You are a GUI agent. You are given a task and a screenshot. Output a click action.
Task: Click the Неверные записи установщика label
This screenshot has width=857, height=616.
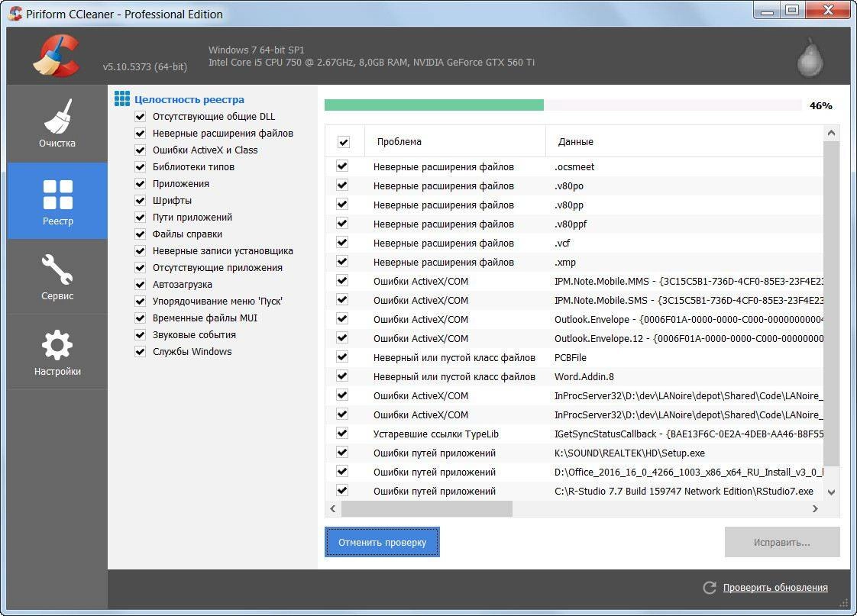coord(222,250)
